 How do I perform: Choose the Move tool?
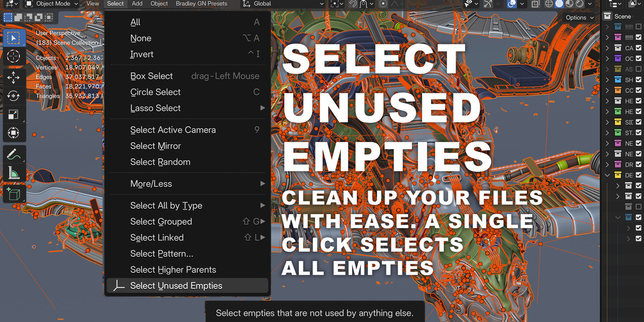coord(13,78)
